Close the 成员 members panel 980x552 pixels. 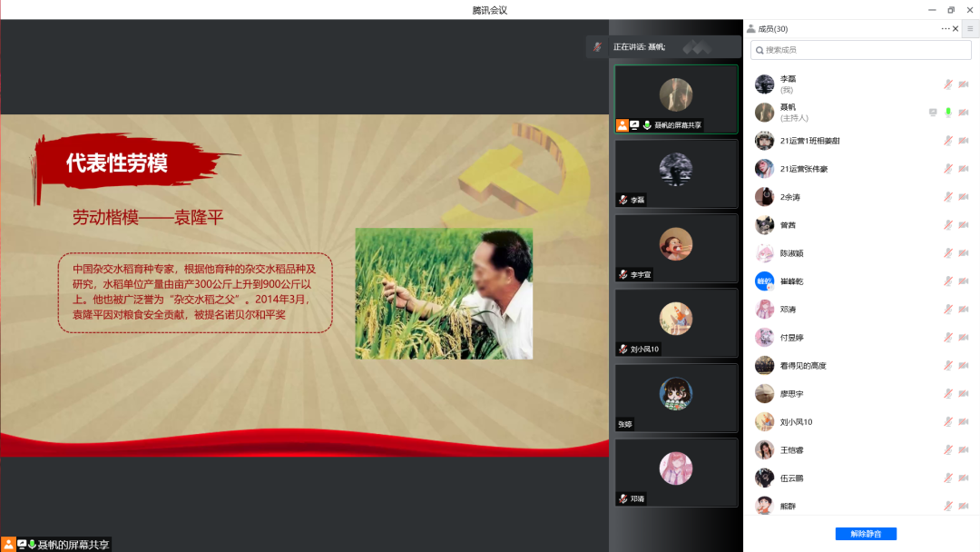point(955,29)
